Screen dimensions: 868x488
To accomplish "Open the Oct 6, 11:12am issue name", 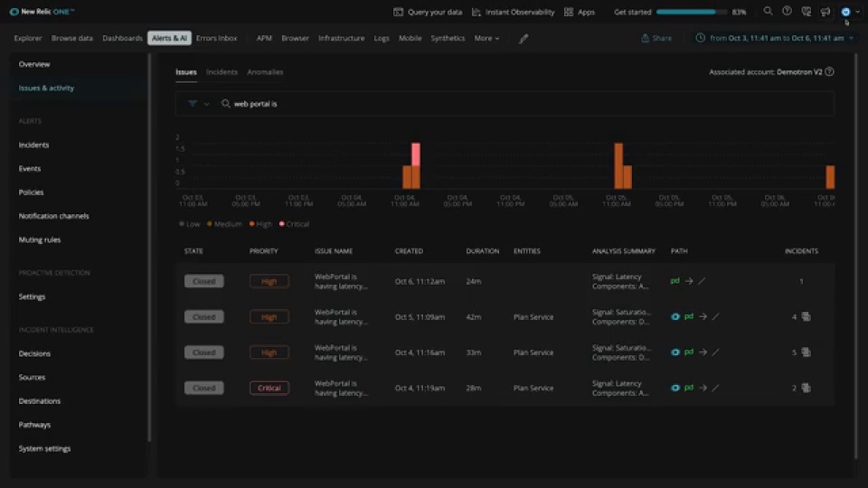I will coord(341,282).
